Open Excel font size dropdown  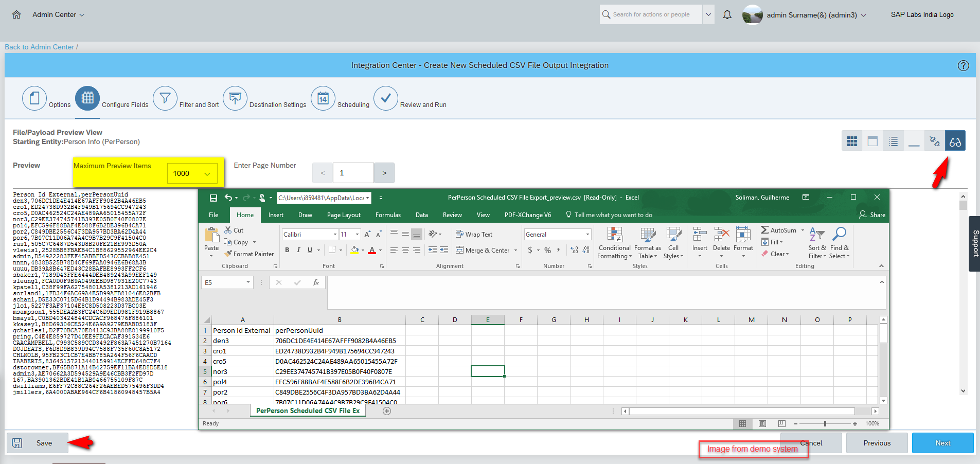tap(357, 234)
